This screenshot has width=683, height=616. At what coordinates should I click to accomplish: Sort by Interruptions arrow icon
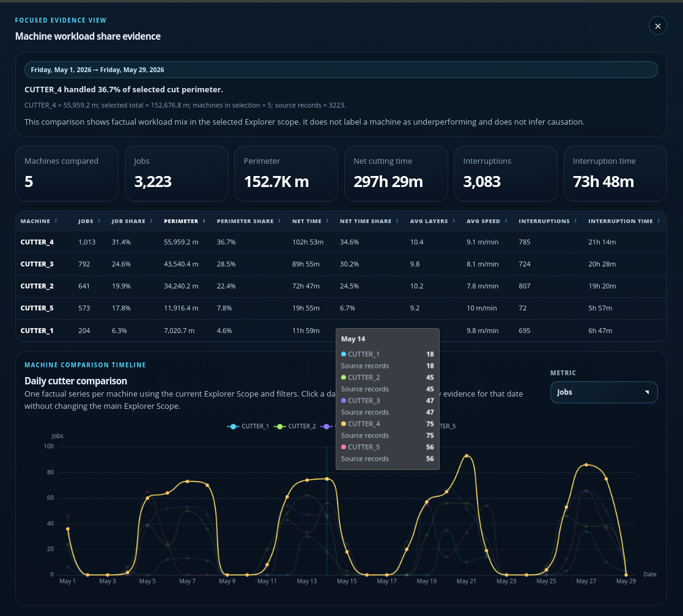tap(575, 221)
